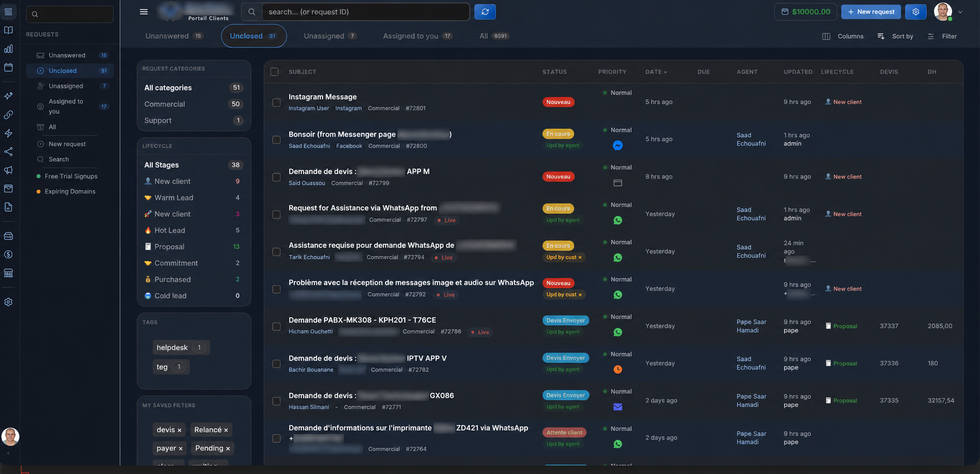
Task: Open the link chain sidebar icon
Action: (8, 115)
